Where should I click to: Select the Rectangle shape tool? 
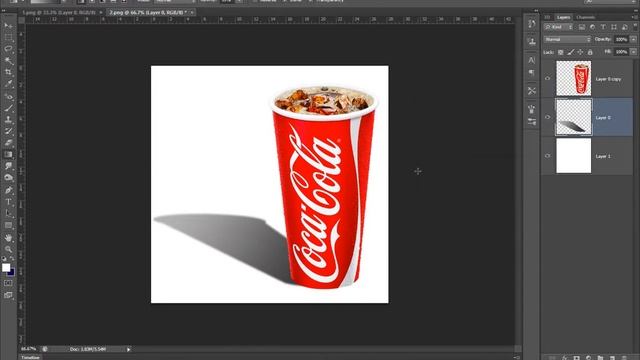click(8, 225)
